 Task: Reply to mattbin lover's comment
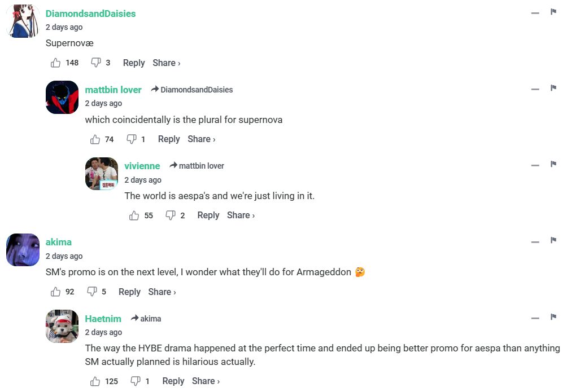169,139
